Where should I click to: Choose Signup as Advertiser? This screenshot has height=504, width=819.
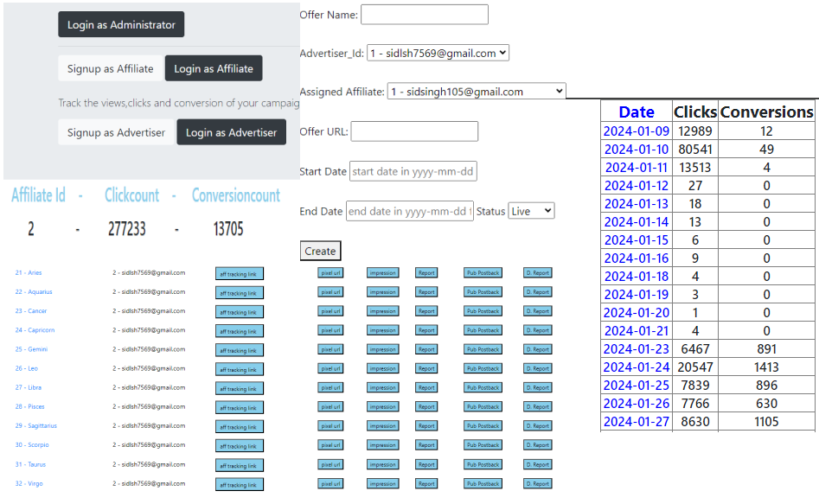coord(116,132)
